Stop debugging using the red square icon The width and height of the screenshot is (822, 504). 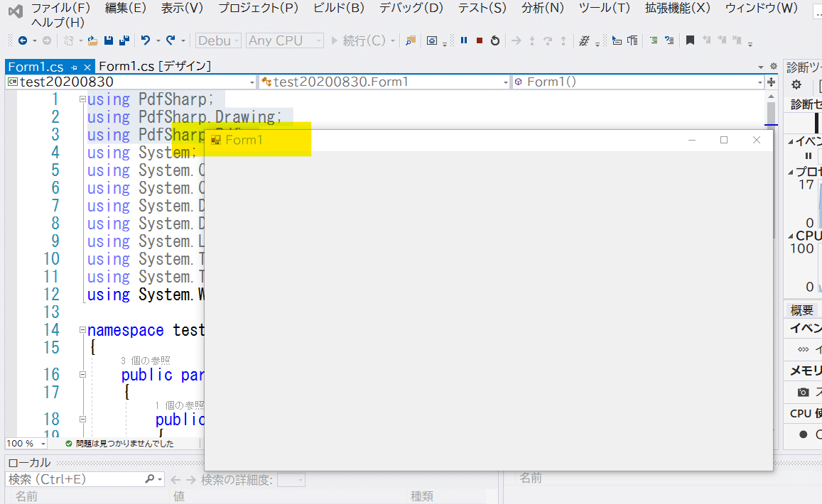point(479,40)
